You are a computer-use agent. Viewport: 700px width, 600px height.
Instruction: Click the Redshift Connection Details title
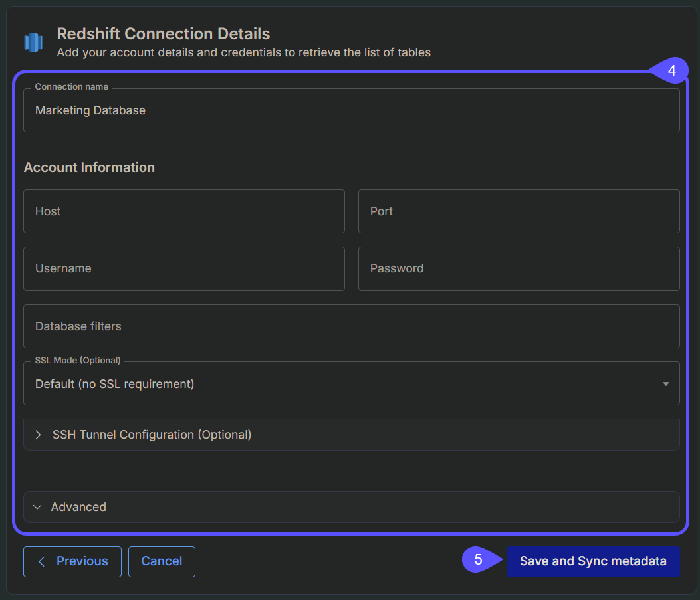(x=164, y=33)
